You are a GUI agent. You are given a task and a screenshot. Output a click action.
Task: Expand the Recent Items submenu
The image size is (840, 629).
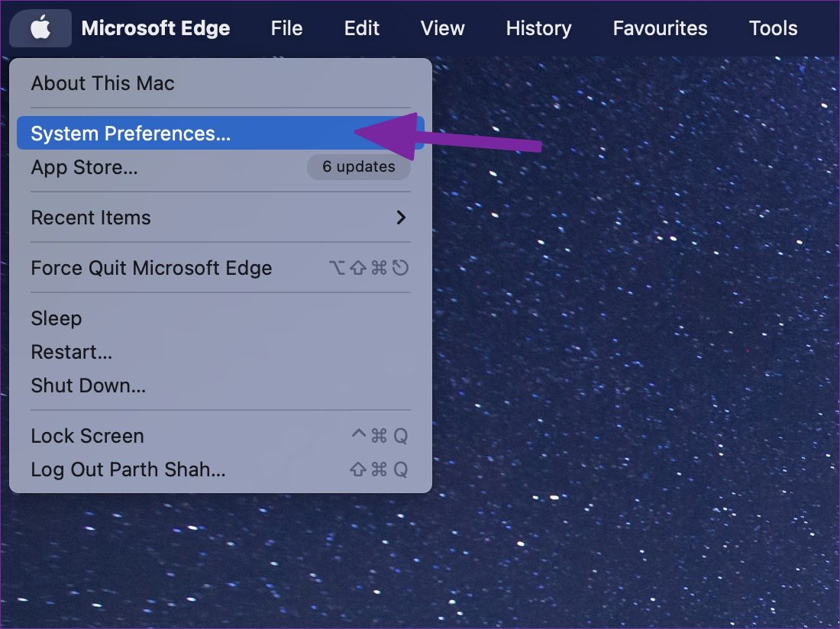coord(221,218)
